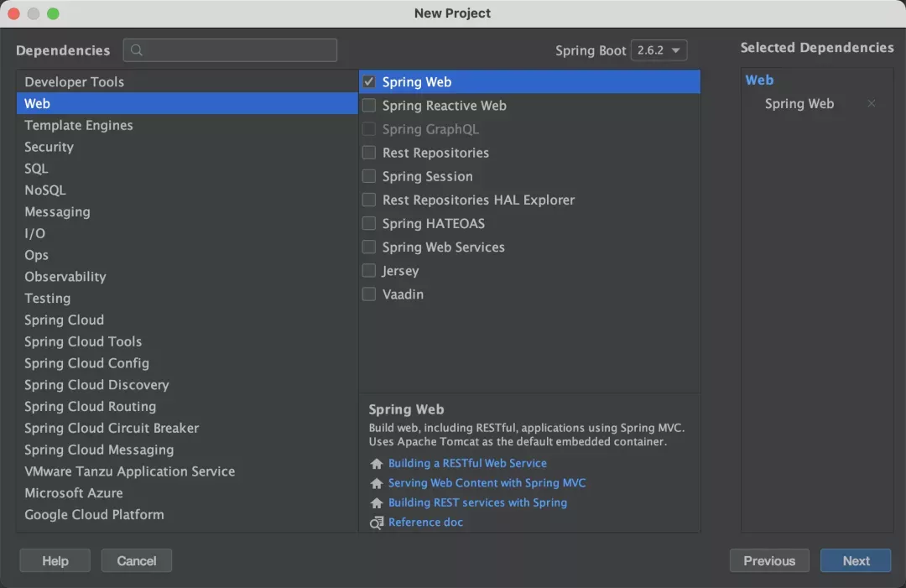Enable the Vaadin checkbox
906x588 pixels.
(x=368, y=294)
